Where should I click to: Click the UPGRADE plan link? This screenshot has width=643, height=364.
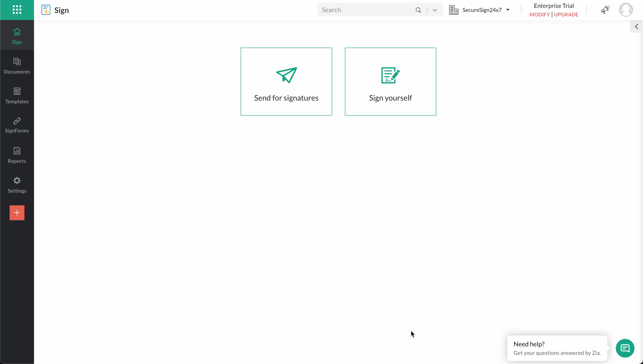tap(566, 14)
